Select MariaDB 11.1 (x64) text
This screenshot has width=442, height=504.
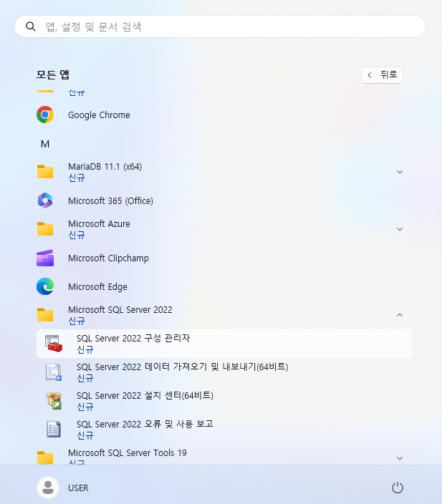pos(105,167)
